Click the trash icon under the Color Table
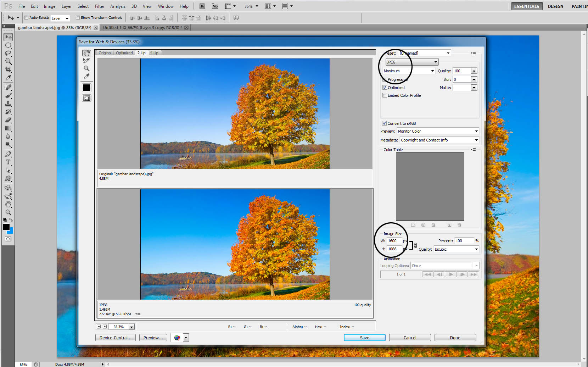The image size is (588, 367). click(x=459, y=224)
